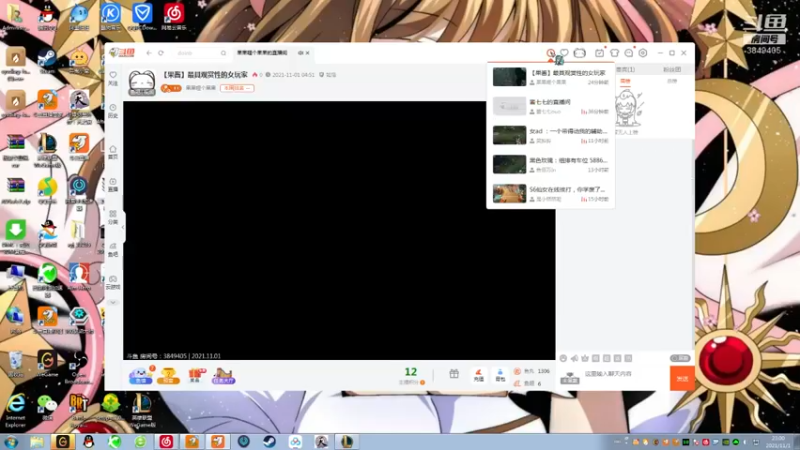This screenshot has height=450, width=800.
Task: Open history item 【果酱】最具观赏性的女玩家
Action: tap(551, 77)
